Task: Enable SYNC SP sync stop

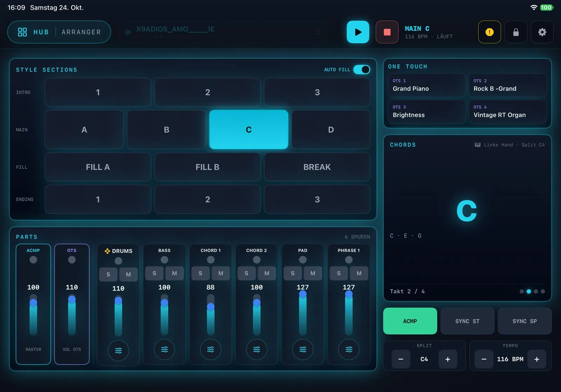Action: coord(525,321)
